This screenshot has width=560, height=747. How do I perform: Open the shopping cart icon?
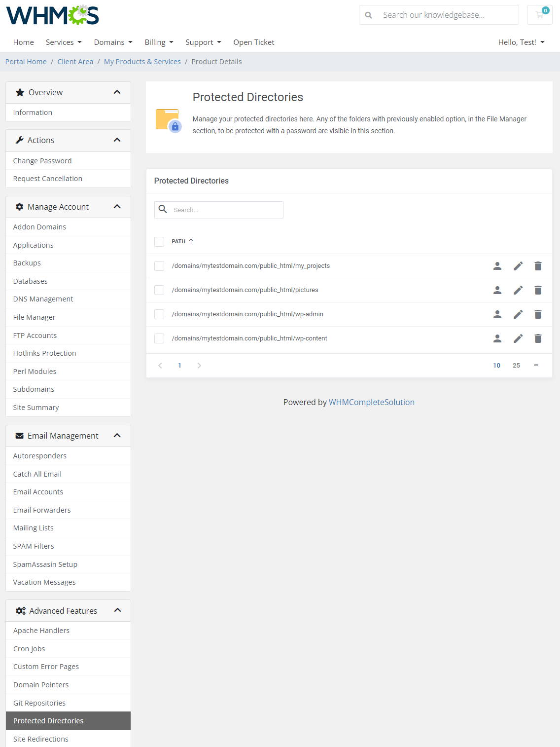click(540, 15)
